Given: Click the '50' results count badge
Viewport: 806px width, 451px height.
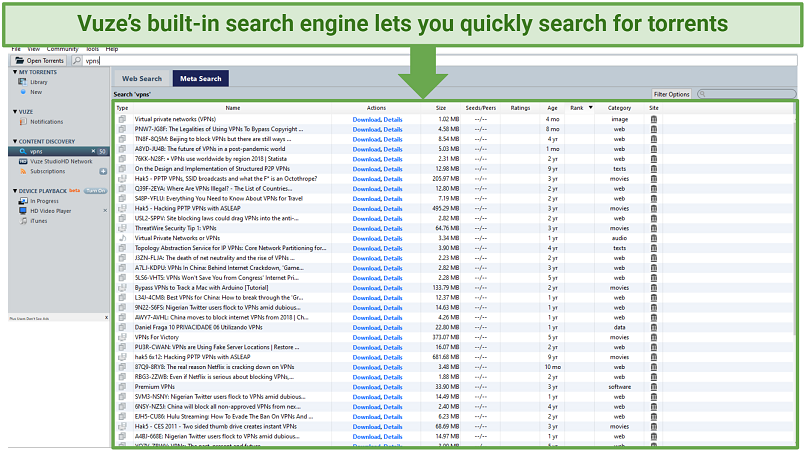Looking at the screenshot, I should pyautogui.click(x=102, y=151).
